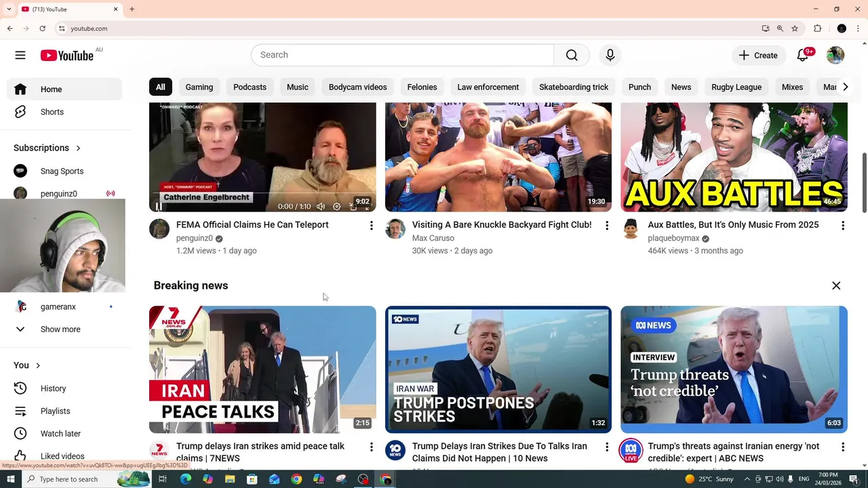Expand Show more subscriptions
This screenshot has height=488, width=868.
pos(65,329)
